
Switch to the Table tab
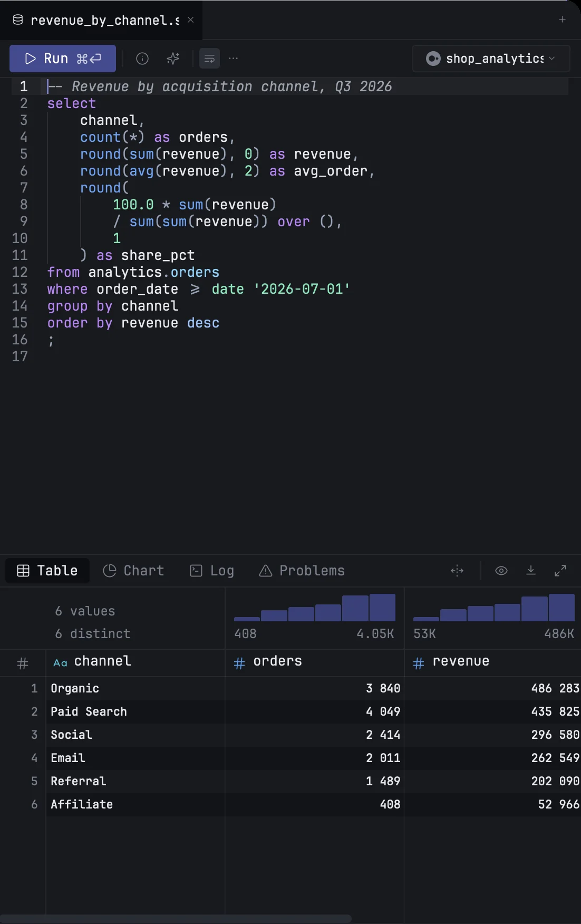47,571
